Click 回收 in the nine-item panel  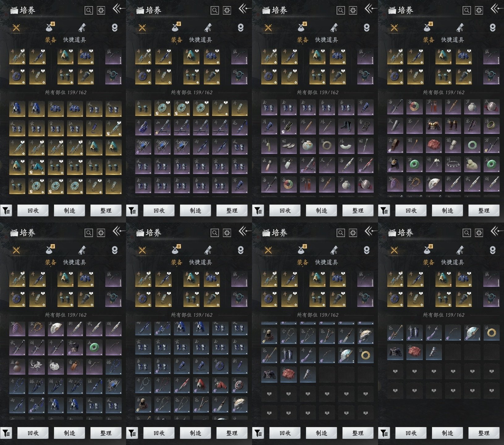(x=411, y=433)
